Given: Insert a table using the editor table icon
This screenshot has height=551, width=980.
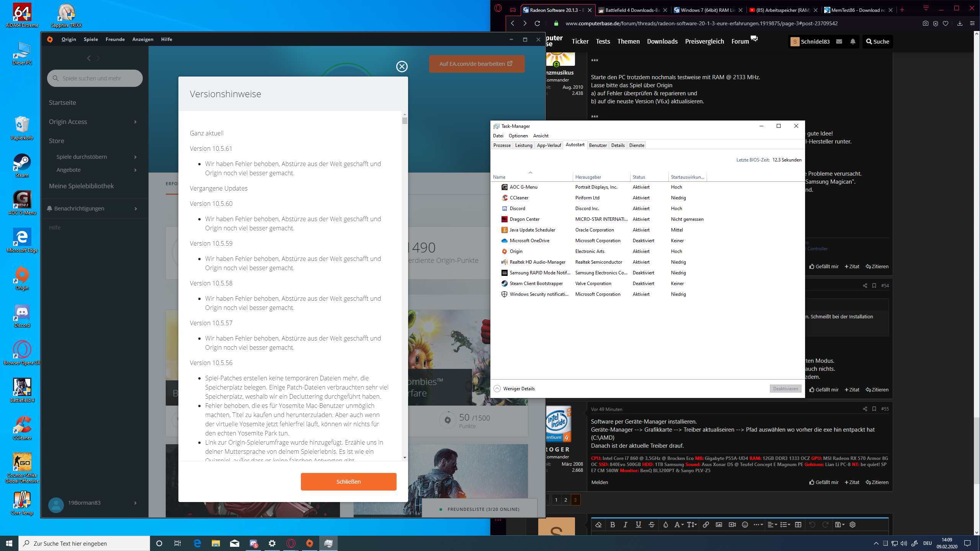Looking at the screenshot, I should (798, 525).
